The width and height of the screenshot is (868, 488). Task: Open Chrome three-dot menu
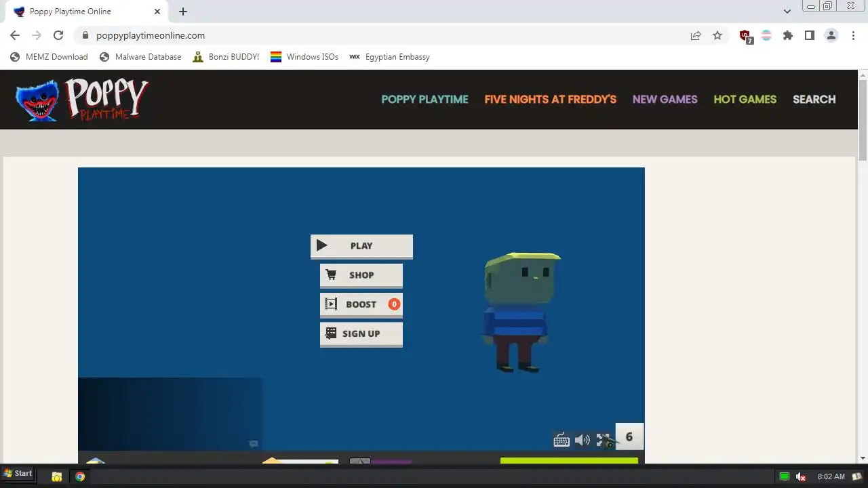tap(852, 35)
